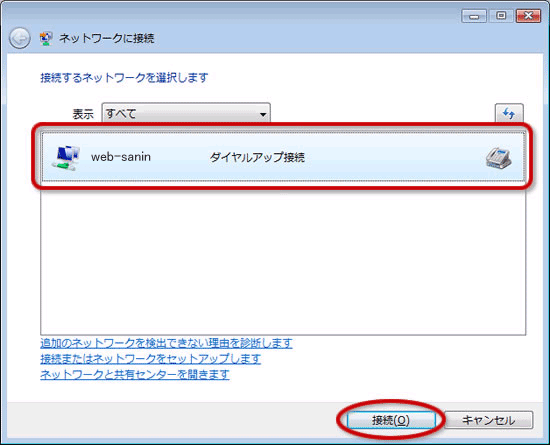Viewport: 550px width, 445px height.
Task: Minimize the network connection window
Action: tap(474, 16)
